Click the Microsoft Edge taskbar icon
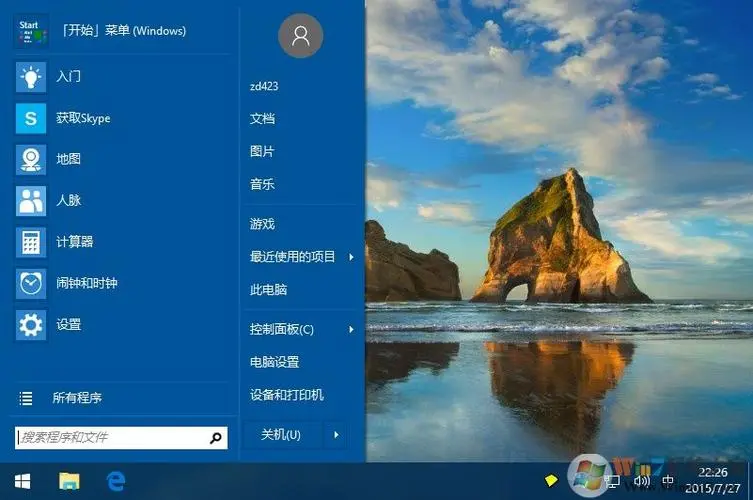The height and width of the screenshot is (500, 753). click(x=116, y=482)
